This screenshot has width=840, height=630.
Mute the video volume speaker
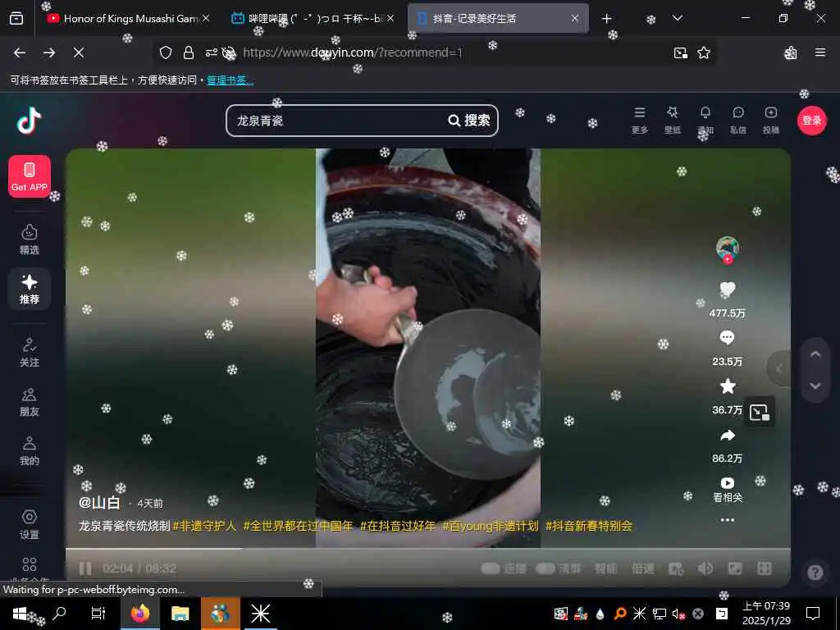coord(705,568)
